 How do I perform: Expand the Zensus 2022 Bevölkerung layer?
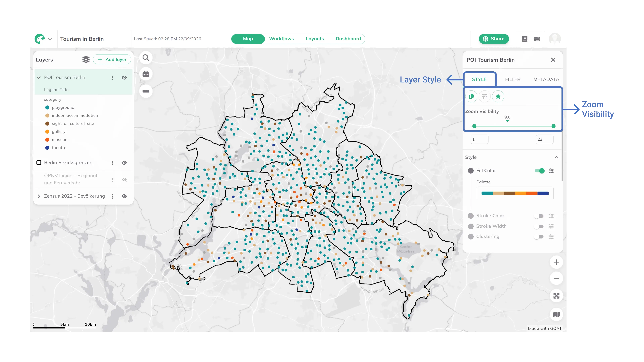click(x=39, y=196)
